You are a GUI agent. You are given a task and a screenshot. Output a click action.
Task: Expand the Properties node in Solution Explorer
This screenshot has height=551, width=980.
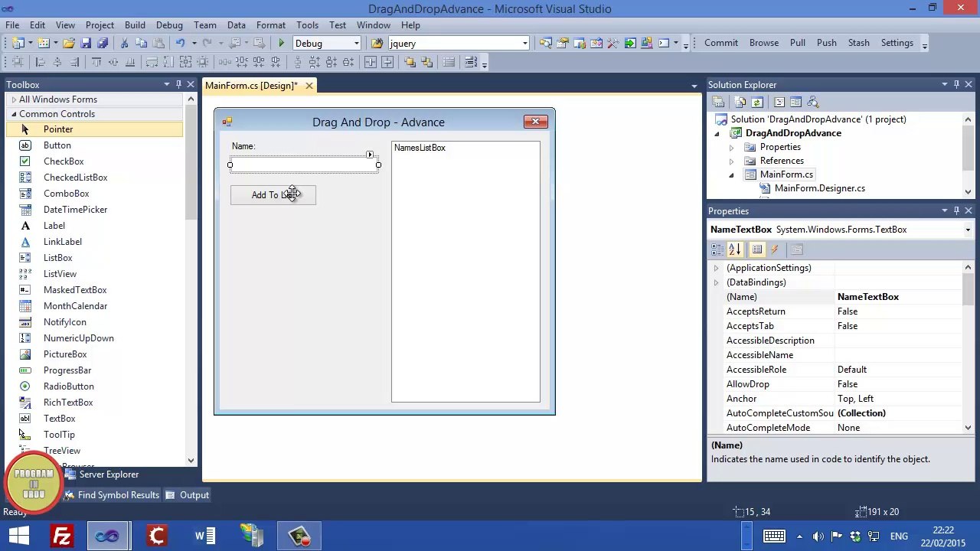731,147
